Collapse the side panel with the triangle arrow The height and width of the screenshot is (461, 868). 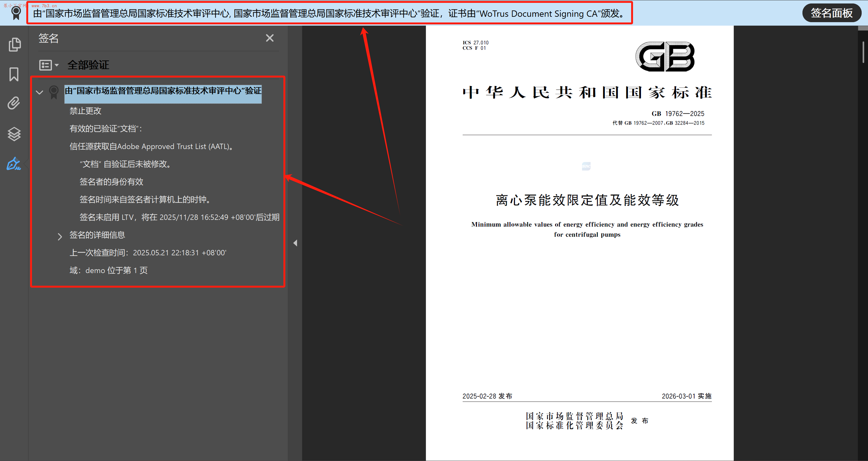pyautogui.click(x=295, y=243)
